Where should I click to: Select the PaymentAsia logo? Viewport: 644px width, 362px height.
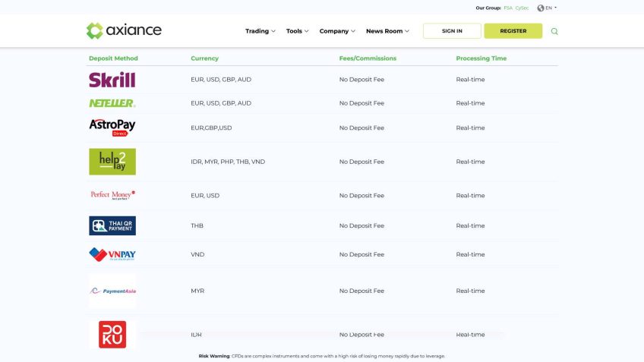[x=112, y=291]
